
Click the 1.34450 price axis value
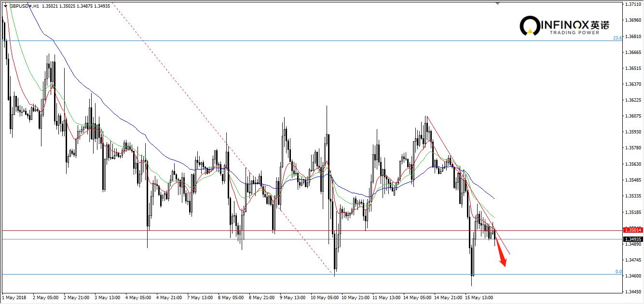633,292
